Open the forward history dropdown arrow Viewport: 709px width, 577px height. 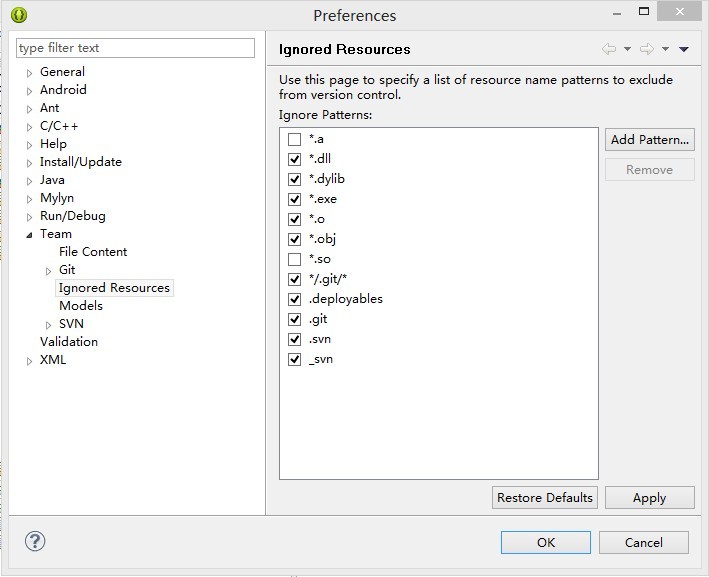coord(666,49)
